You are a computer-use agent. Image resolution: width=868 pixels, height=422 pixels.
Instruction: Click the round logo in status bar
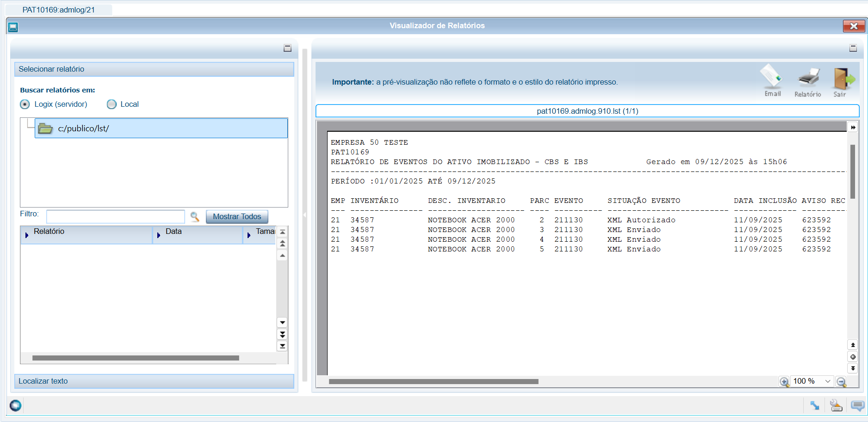[x=15, y=405]
